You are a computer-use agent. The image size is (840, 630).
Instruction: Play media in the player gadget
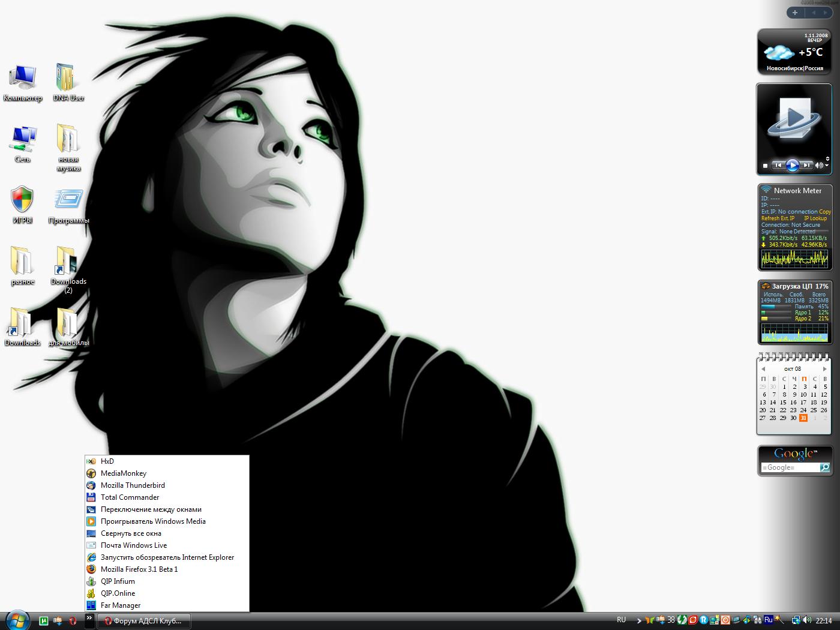pos(793,165)
